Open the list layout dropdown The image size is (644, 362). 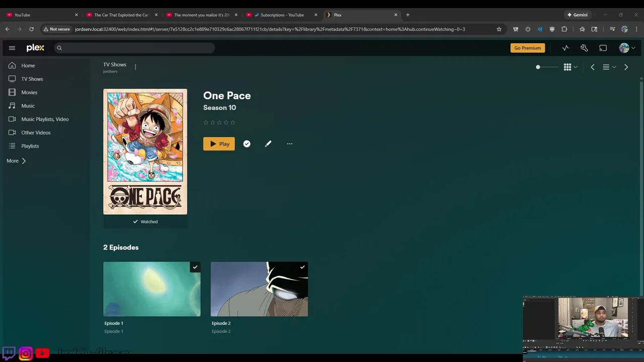(609, 67)
